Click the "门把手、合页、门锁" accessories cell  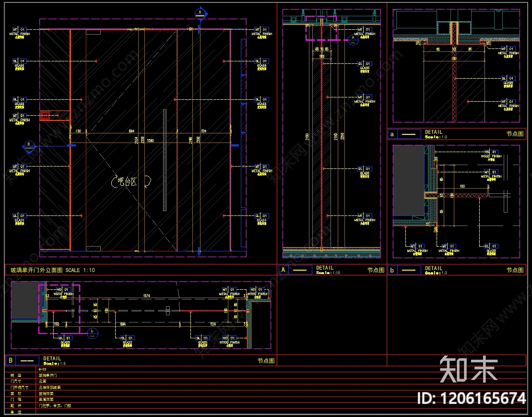click(55, 405)
